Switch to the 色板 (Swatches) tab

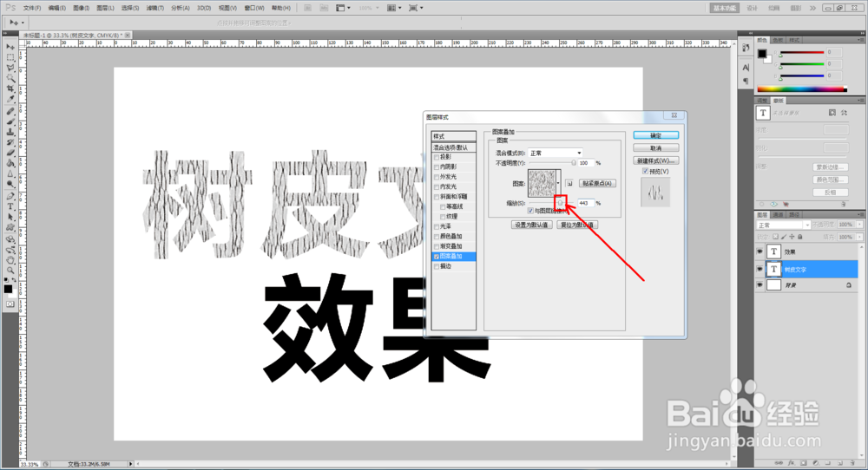coord(779,40)
